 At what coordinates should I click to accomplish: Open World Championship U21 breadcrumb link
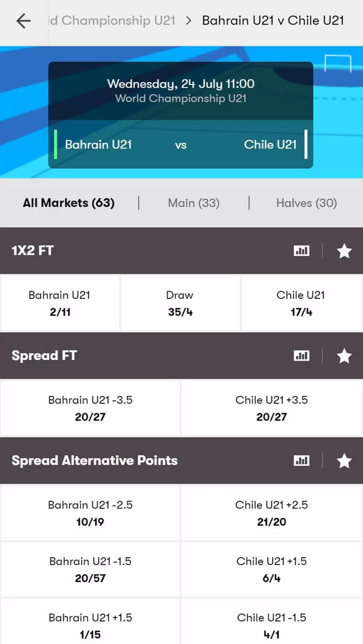[x=112, y=20]
